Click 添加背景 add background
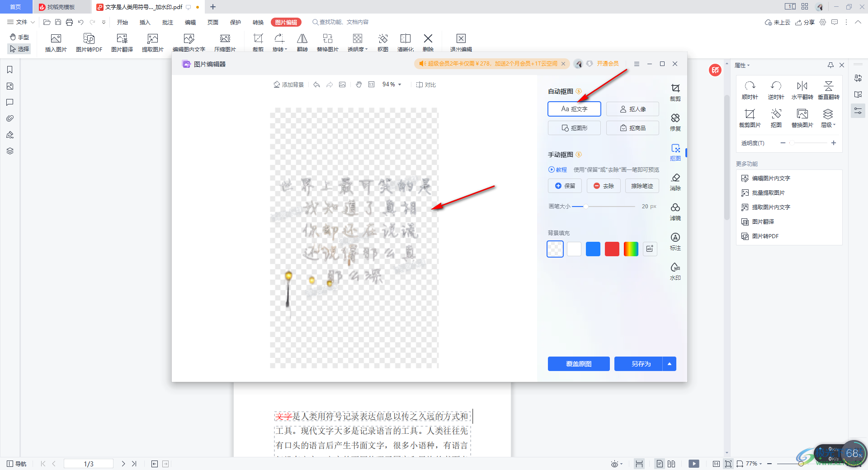Screen dimensions: 868x470 pos(288,85)
